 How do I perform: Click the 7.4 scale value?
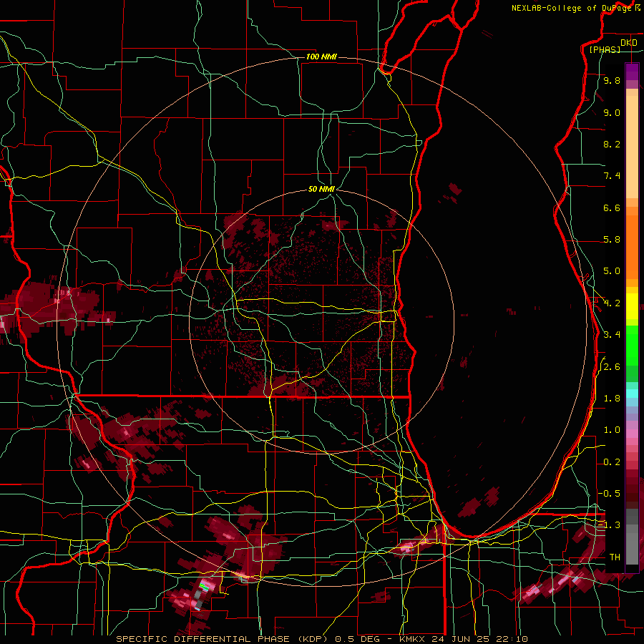612,176
